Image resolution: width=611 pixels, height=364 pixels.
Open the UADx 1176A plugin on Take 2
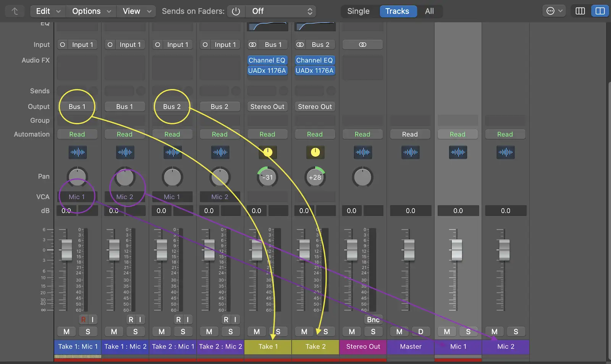315,71
